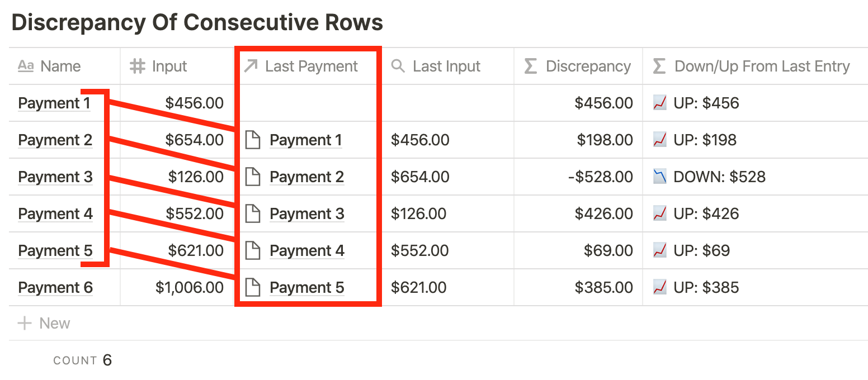Screen dimensions: 868x380
Task: Select the empty Last Payment cell for Payment 1
Action: click(308, 103)
